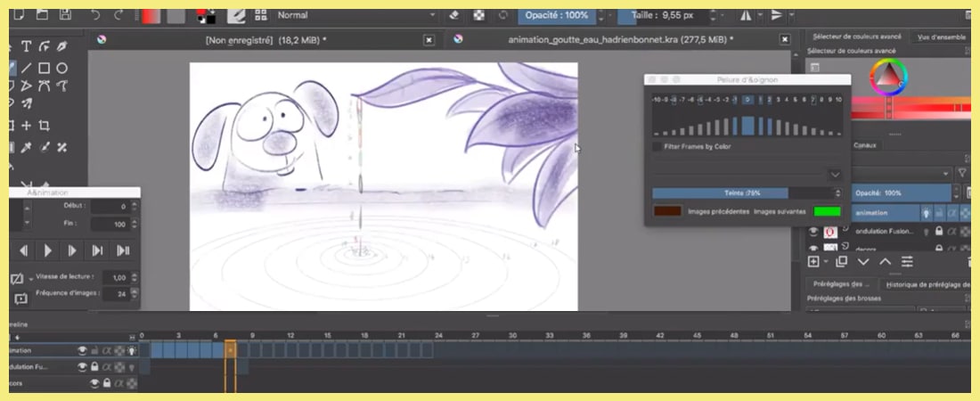Toggle preserve alpha checkerboard button
This screenshot has height=401, width=980.
pyautogui.click(x=478, y=15)
